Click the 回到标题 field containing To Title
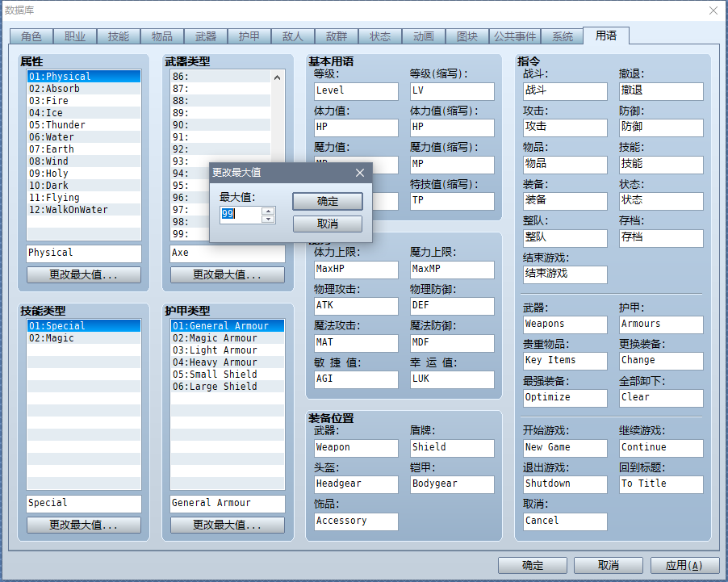 (x=661, y=484)
